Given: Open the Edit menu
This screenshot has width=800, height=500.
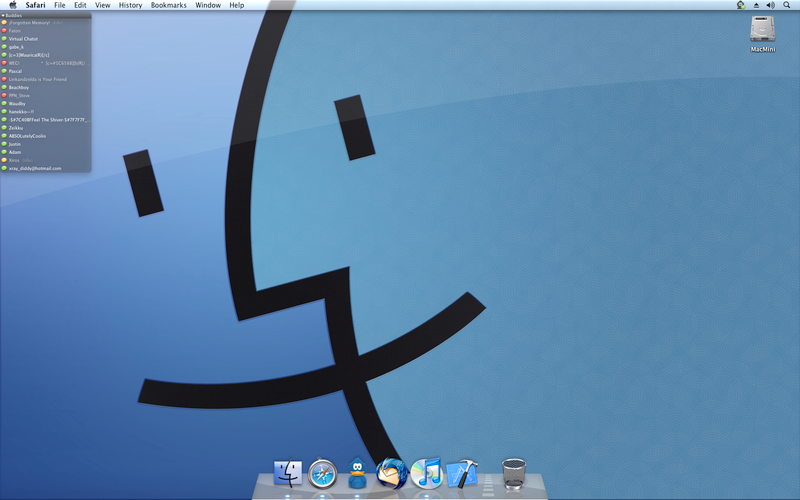Looking at the screenshot, I should pyautogui.click(x=80, y=5).
